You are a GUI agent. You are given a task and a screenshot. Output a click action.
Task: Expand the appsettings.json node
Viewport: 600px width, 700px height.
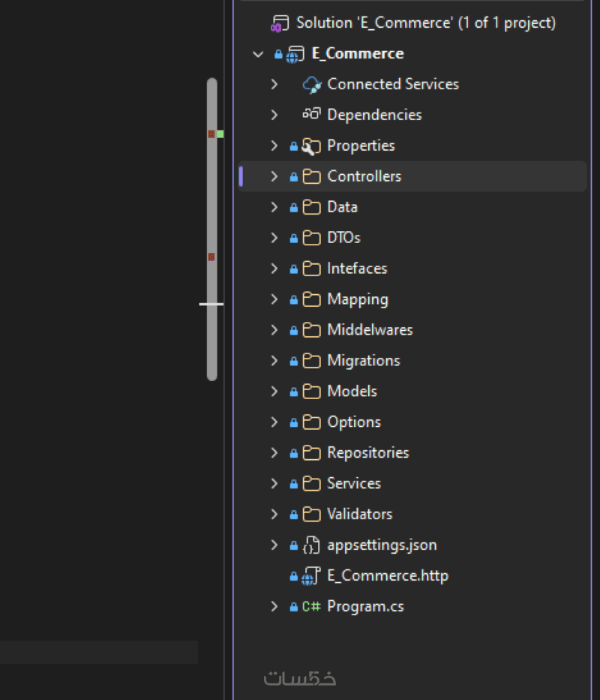(274, 545)
